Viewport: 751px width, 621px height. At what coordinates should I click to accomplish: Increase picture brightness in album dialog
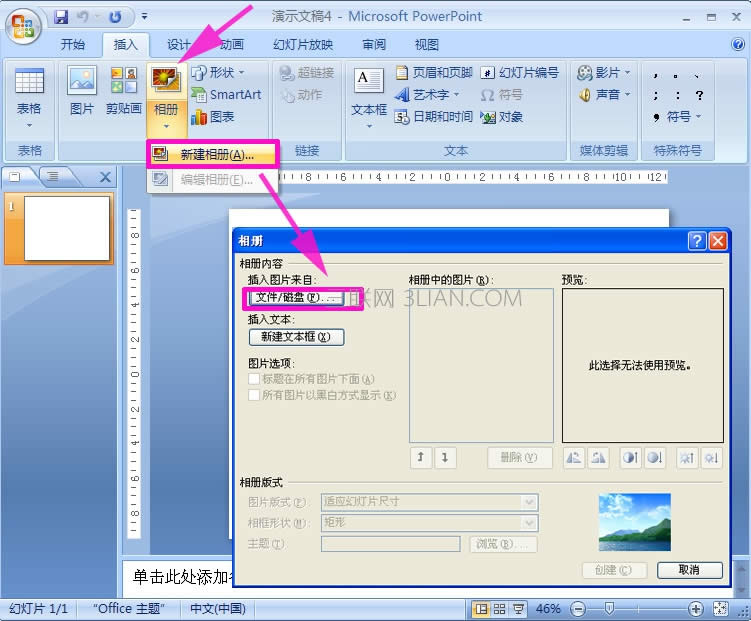point(687,458)
